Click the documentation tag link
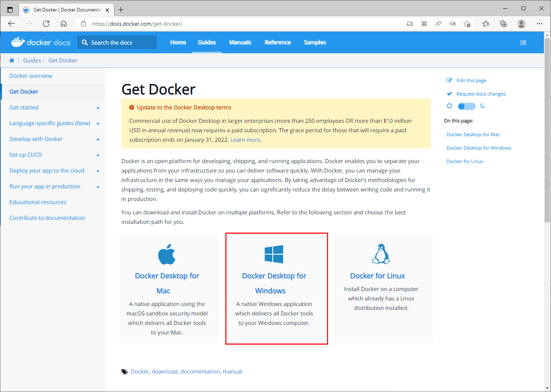 tap(200, 371)
